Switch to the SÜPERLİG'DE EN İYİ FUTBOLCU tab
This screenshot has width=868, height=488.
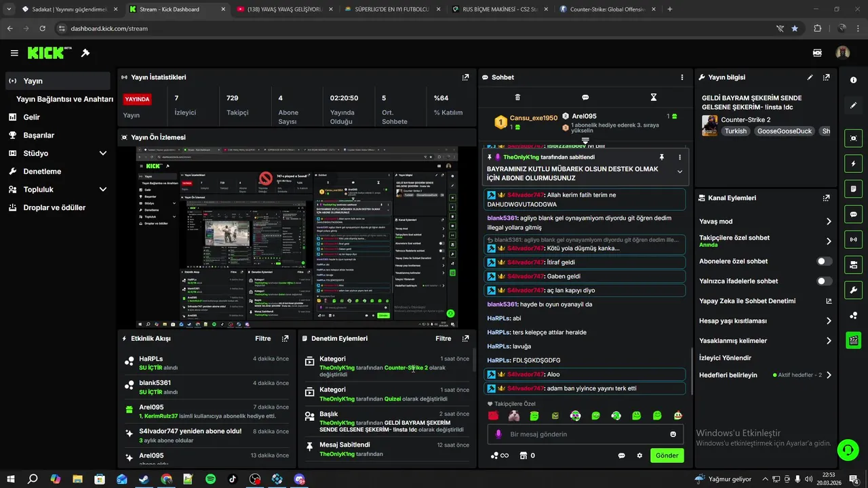[393, 9]
